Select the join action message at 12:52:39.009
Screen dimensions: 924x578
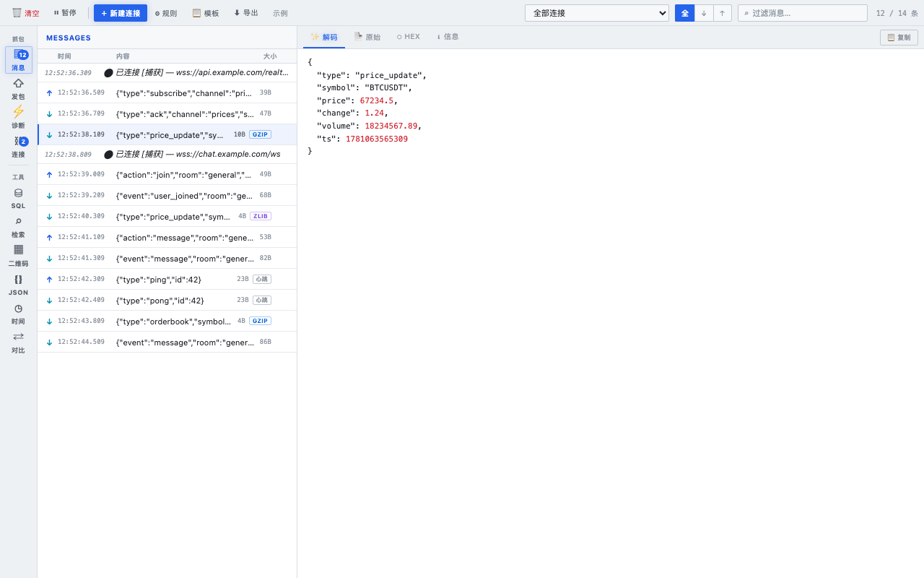[167, 174]
